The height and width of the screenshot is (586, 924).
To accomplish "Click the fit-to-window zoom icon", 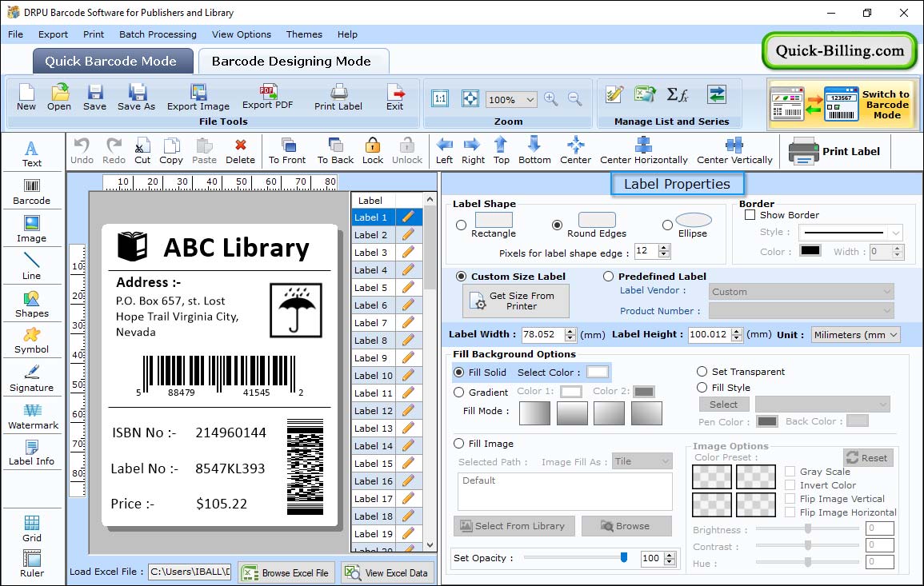I will point(470,98).
